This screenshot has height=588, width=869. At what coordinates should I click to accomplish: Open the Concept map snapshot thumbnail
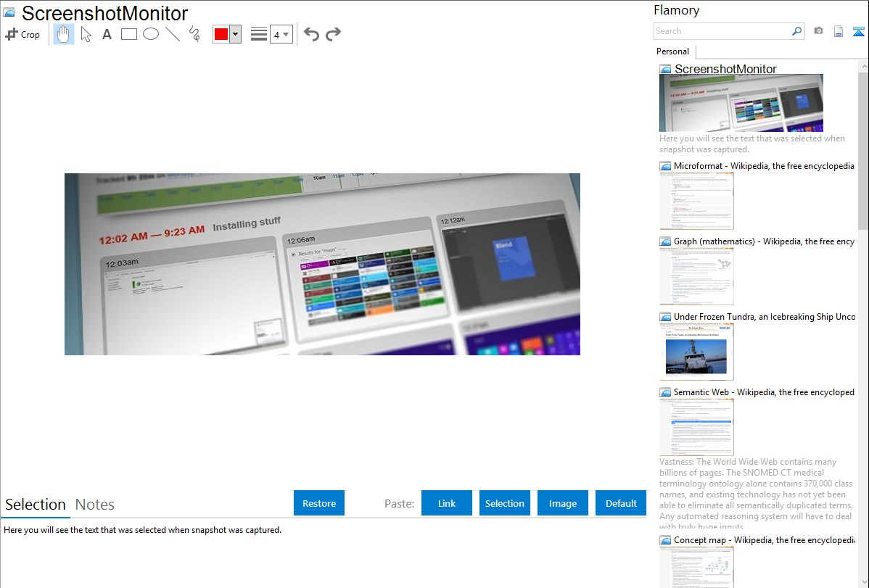pyautogui.click(x=696, y=567)
